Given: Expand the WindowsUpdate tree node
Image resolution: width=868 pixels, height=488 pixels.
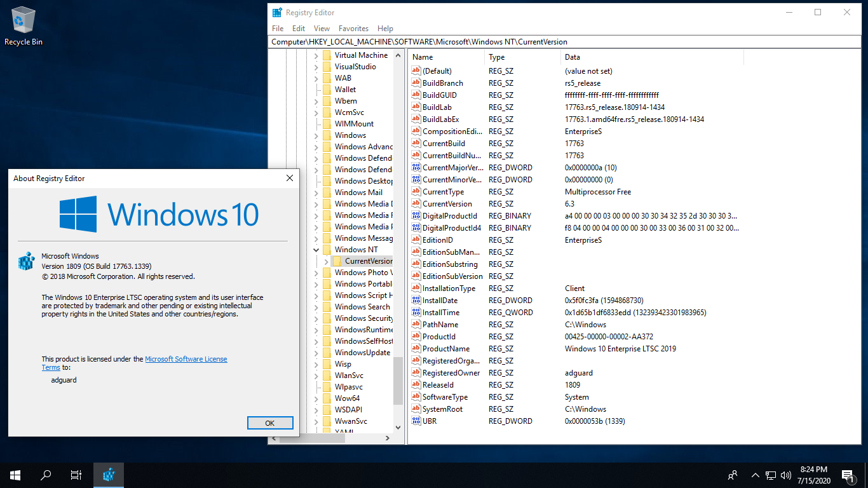Looking at the screenshot, I should 316,353.
